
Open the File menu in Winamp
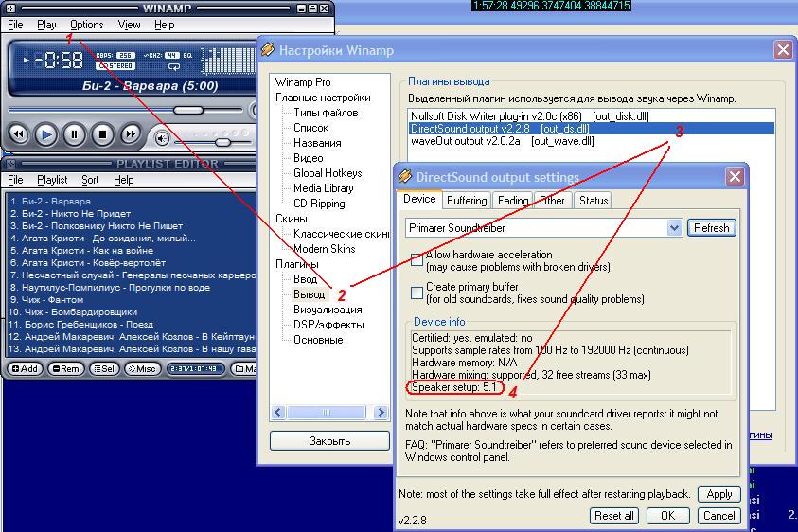[15, 25]
